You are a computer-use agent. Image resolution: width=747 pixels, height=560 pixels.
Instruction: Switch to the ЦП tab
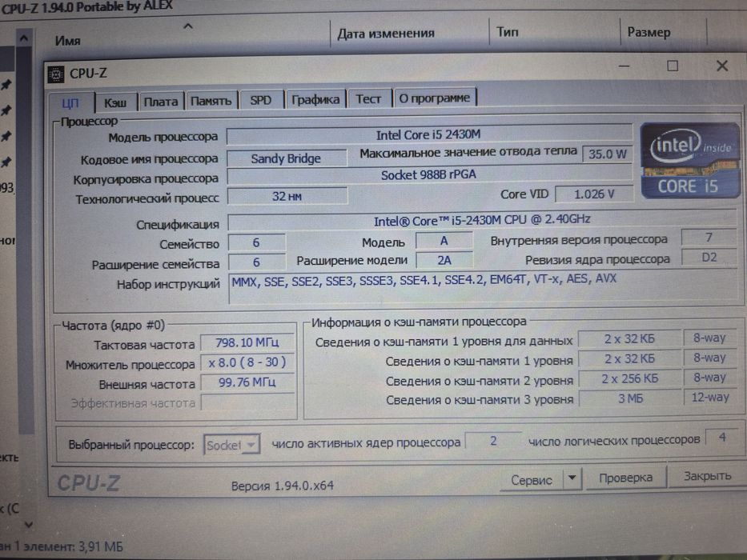tap(71, 102)
